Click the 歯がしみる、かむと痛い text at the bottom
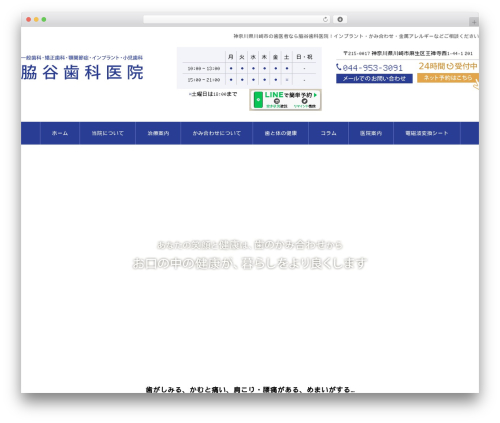The height and width of the screenshot is (423, 500). pyautogui.click(x=250, y=389)
